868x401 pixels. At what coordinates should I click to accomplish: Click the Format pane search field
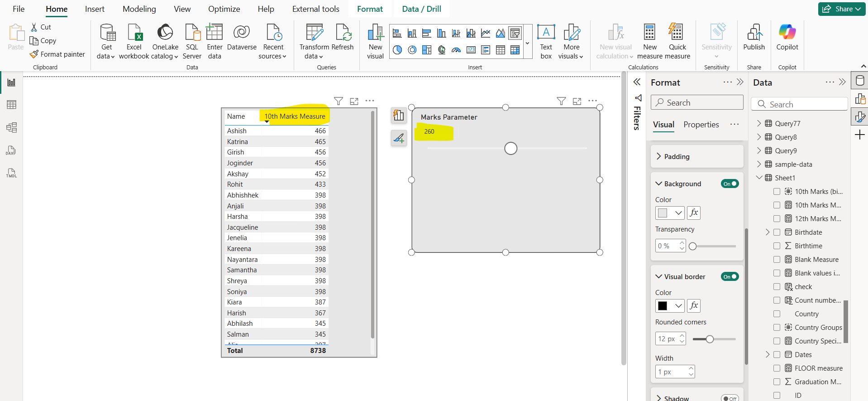[x=697, y=102]
